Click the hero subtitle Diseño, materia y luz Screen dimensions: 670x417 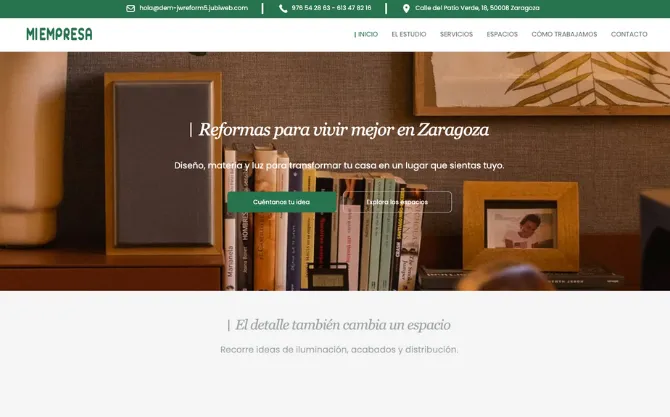[339, 165]
